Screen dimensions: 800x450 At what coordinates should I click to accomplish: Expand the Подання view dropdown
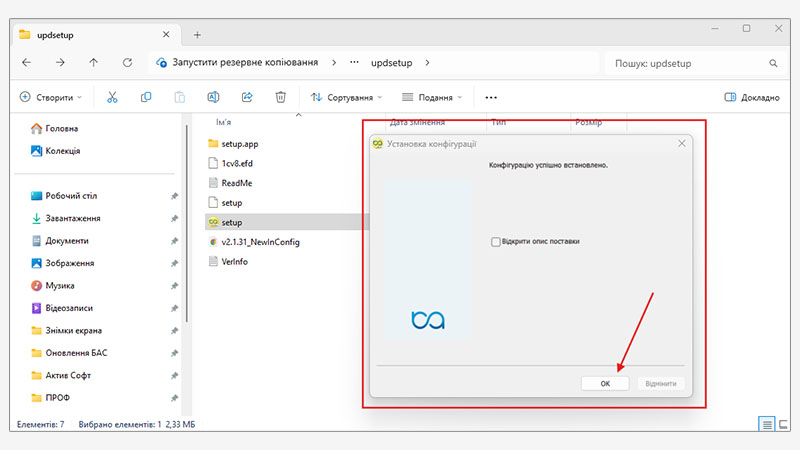tap(433, 97)
